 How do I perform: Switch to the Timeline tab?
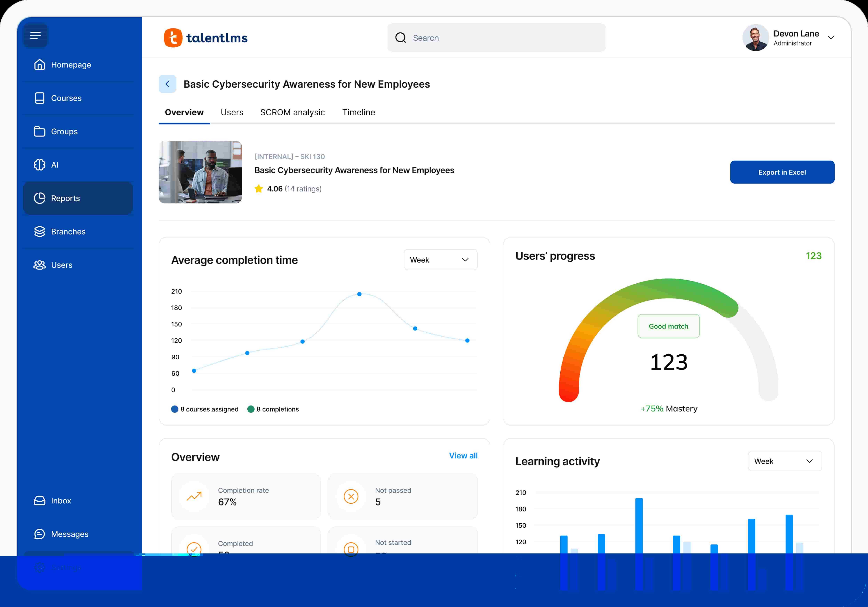point(358,113)
